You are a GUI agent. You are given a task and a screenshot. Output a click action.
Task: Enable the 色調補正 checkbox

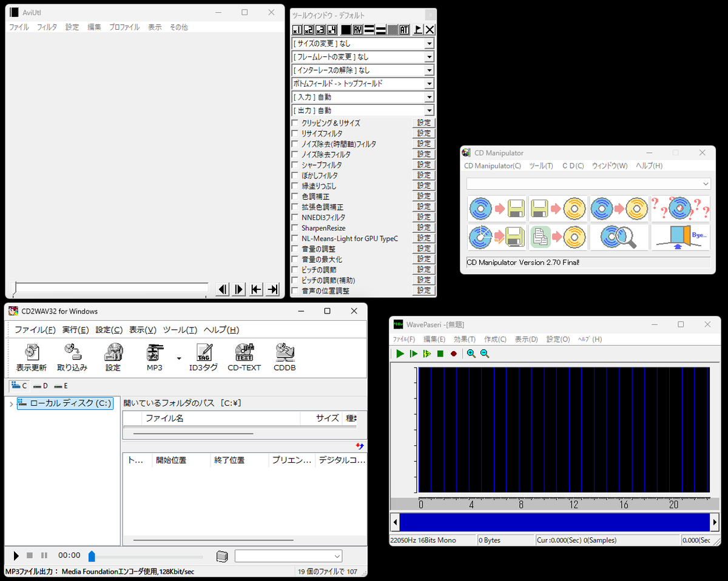(295, 196)
